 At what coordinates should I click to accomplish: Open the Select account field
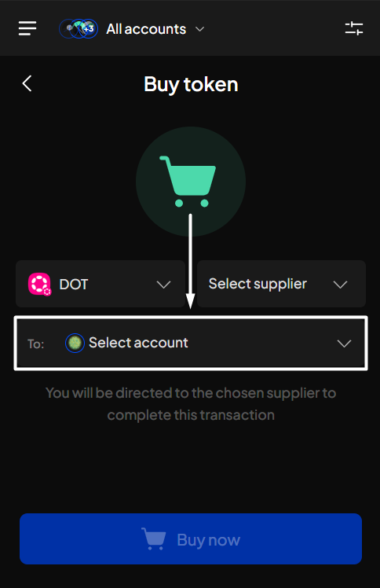[x=191, y=343]
